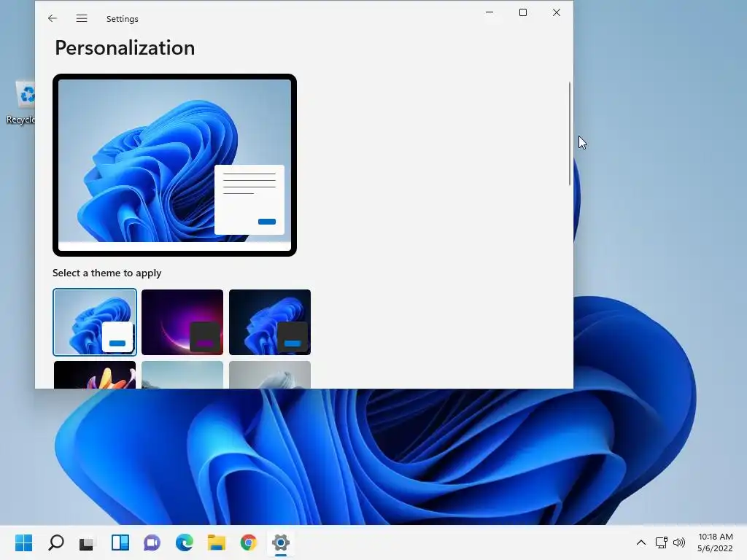This screenshot has width=747, height=560.
Task: Select the Recycle Bin desktop icon
Action: pos(22,104)
